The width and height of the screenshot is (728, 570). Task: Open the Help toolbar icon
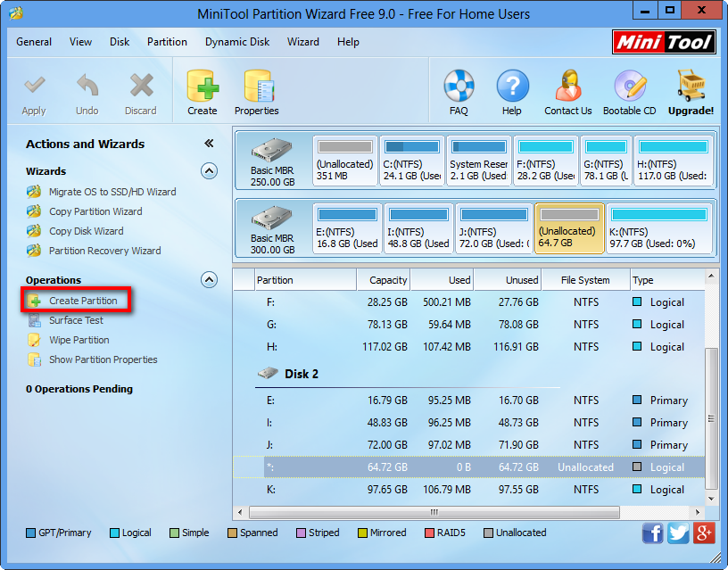point(512,92)
